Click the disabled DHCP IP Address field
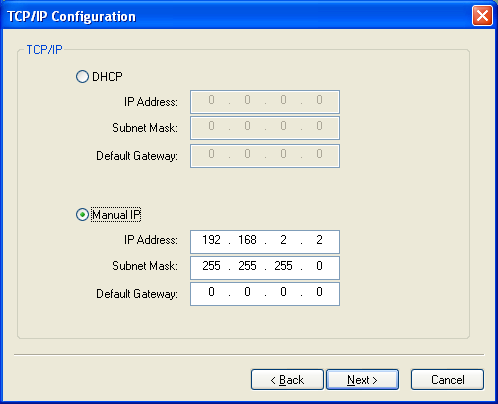498x404 pixels. (x=265, y=102)
